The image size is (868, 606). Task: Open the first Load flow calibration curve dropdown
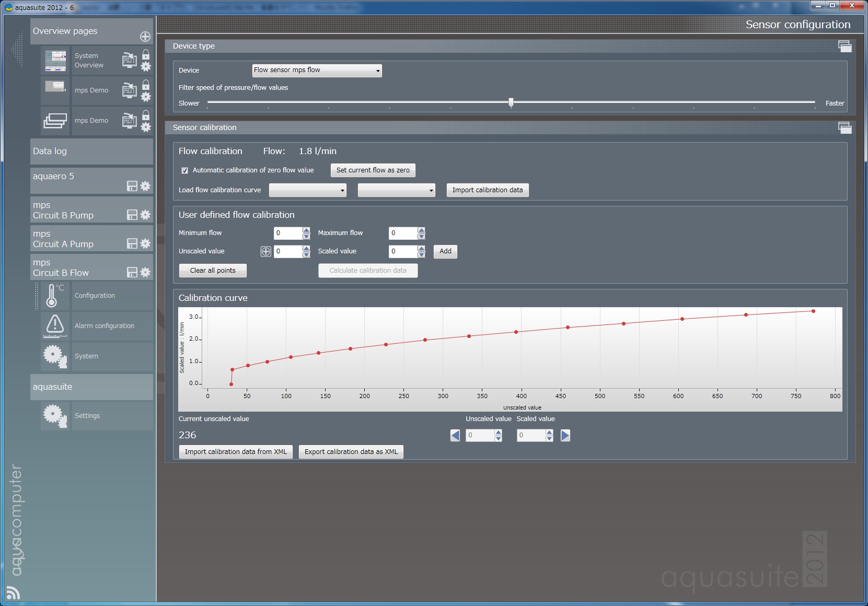coord(307,190)
